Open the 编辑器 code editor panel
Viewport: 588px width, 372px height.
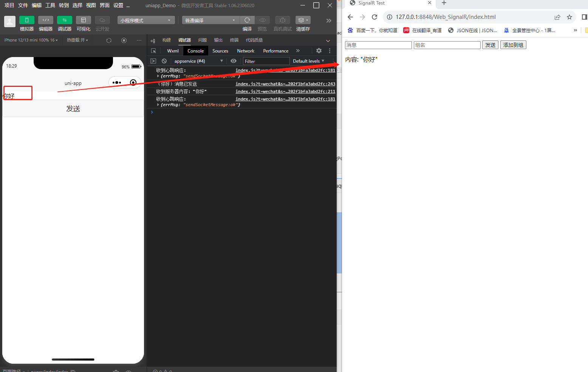[x=45, y=23]
